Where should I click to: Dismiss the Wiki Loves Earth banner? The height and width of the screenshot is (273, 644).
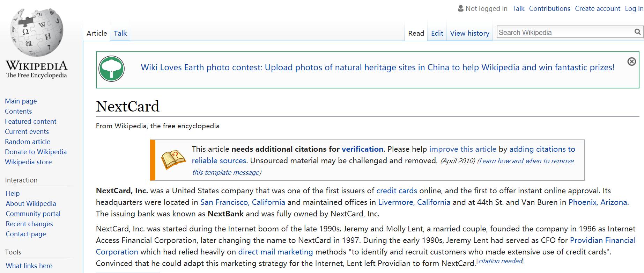pos(631,62)
